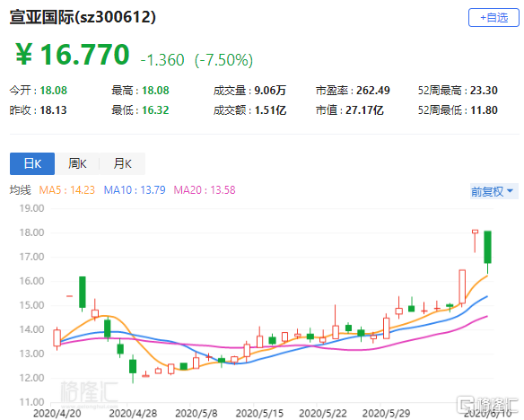Select 52周最高 value 23.30
524x420 pixels.
pos(484,91)
